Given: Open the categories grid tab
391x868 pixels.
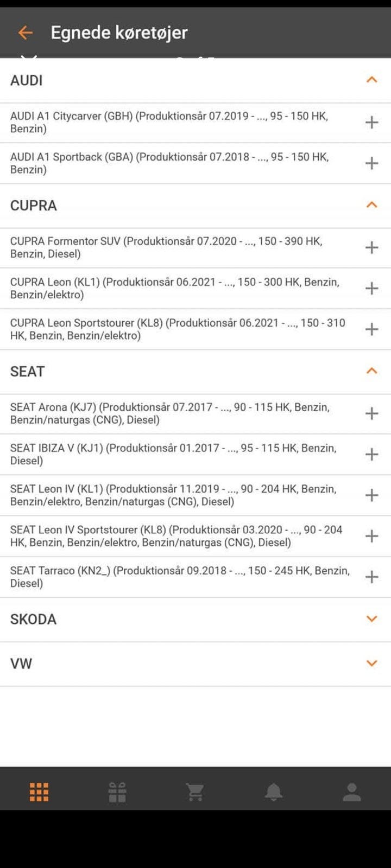Looking at the screenshot, I should point(39,792).
